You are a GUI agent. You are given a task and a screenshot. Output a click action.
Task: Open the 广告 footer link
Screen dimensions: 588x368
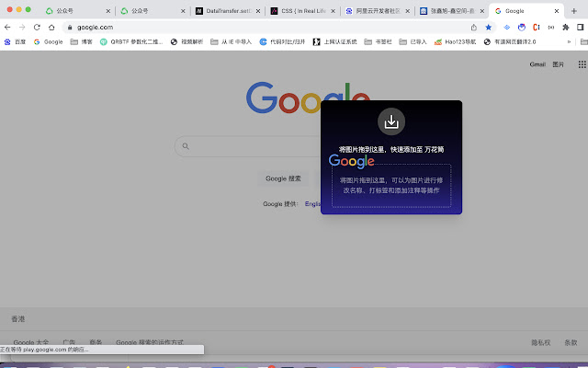click(x=69, y=342)
